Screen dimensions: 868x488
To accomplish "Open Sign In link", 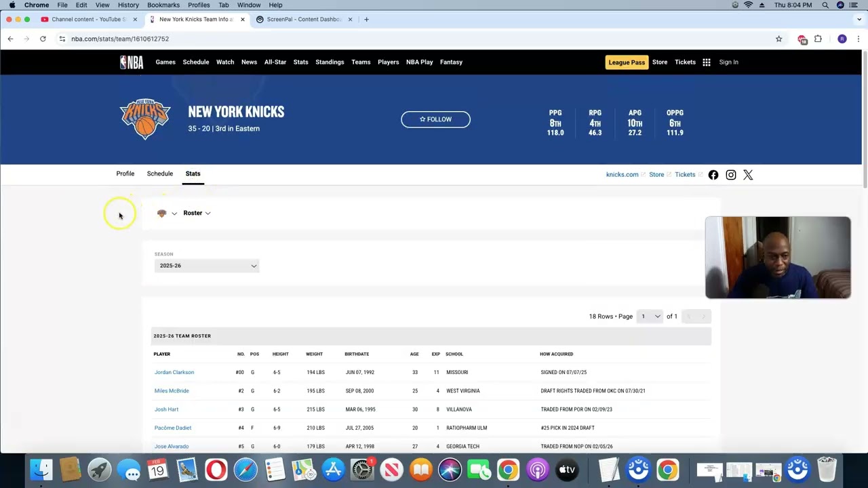I will point(728,62).
